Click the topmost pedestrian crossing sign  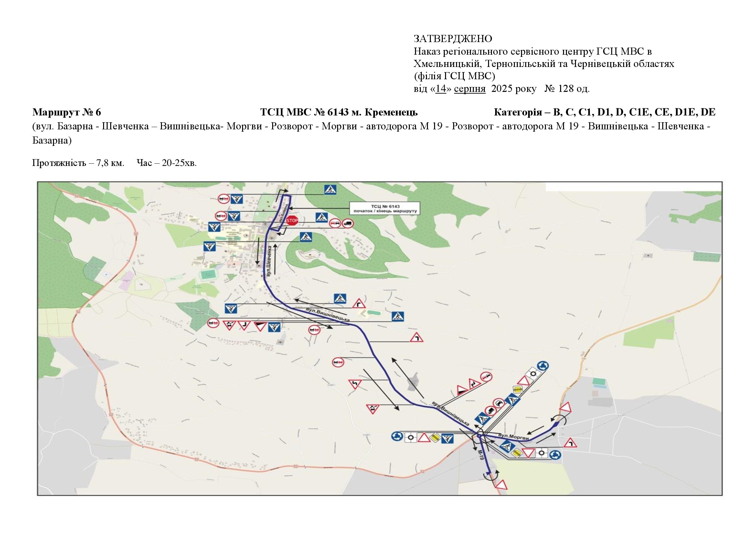[x=330, y=190]
